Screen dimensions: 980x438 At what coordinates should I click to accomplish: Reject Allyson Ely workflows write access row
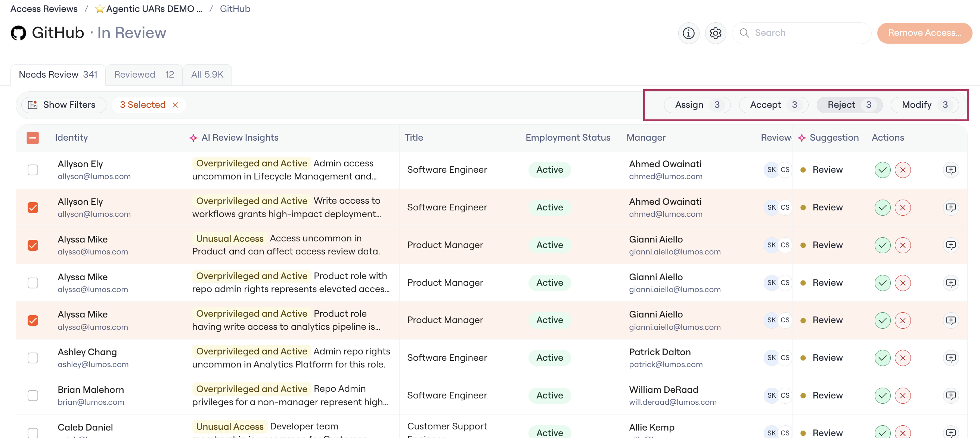click(x=902, y=207)
